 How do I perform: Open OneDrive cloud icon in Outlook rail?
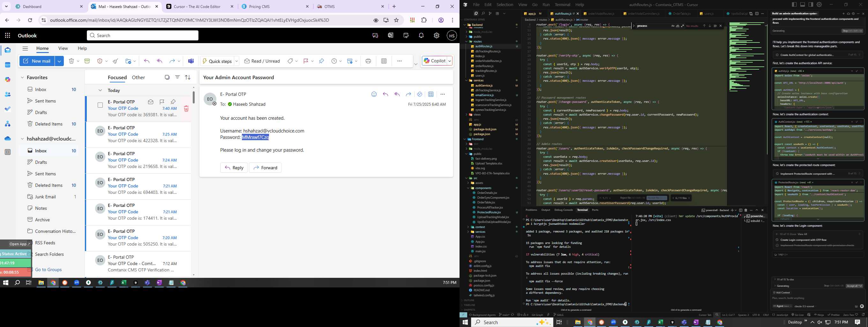(x=7, y=139)
